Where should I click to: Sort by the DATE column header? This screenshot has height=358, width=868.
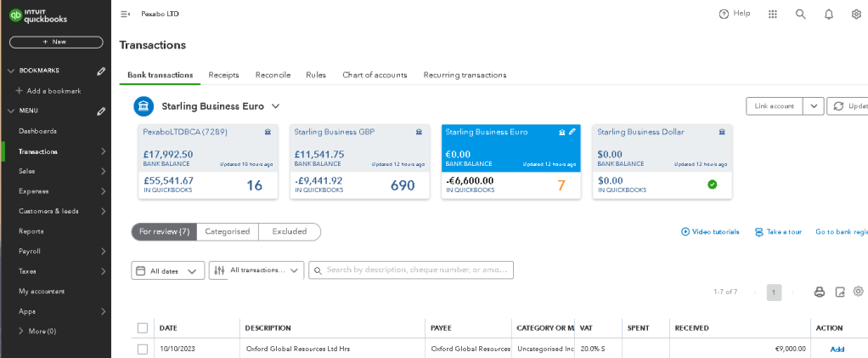click(168, 328)
